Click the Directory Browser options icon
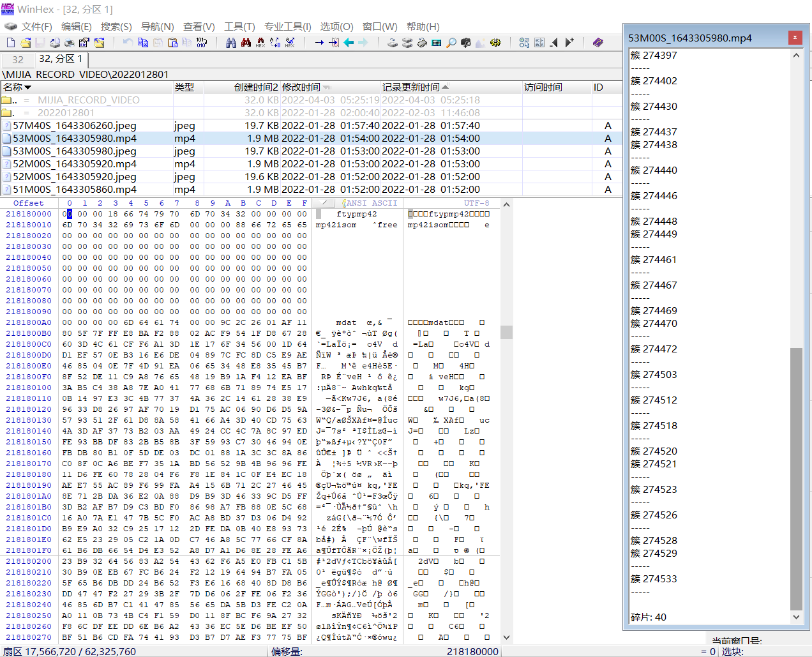The height and width of the screenshot is (657, 812). (524, 43)
